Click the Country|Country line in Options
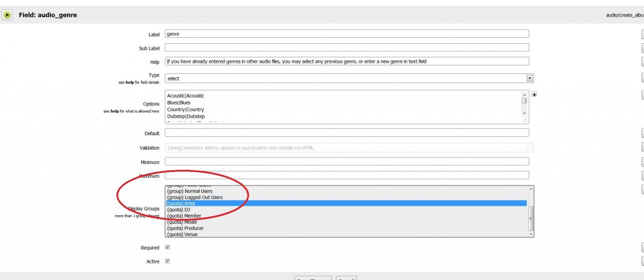The width and height of the screenshot is (644, 280). [x=185, y=110]
